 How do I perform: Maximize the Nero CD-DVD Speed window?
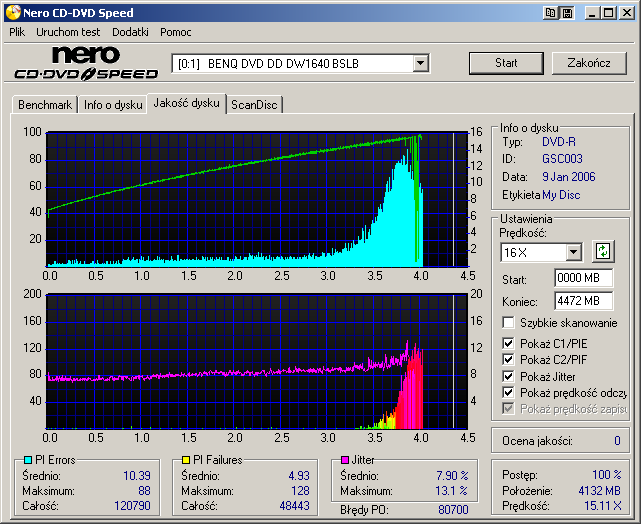tap(609, 13)
